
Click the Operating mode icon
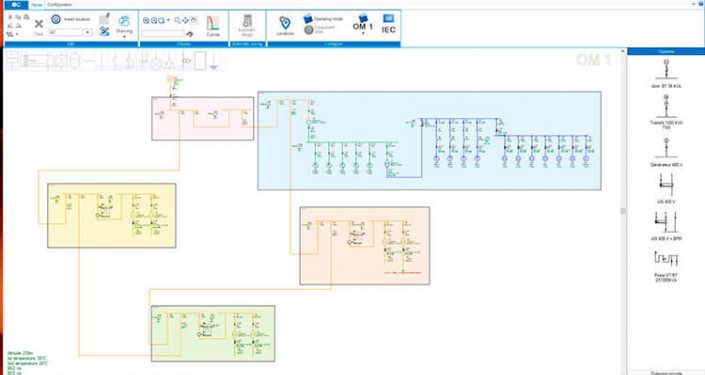(x=308, y=18)
